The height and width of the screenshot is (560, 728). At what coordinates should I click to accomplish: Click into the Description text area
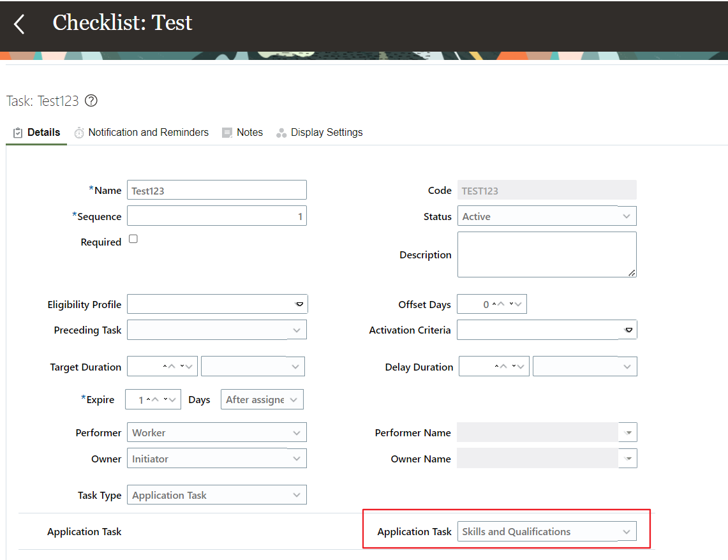[547, 254]
